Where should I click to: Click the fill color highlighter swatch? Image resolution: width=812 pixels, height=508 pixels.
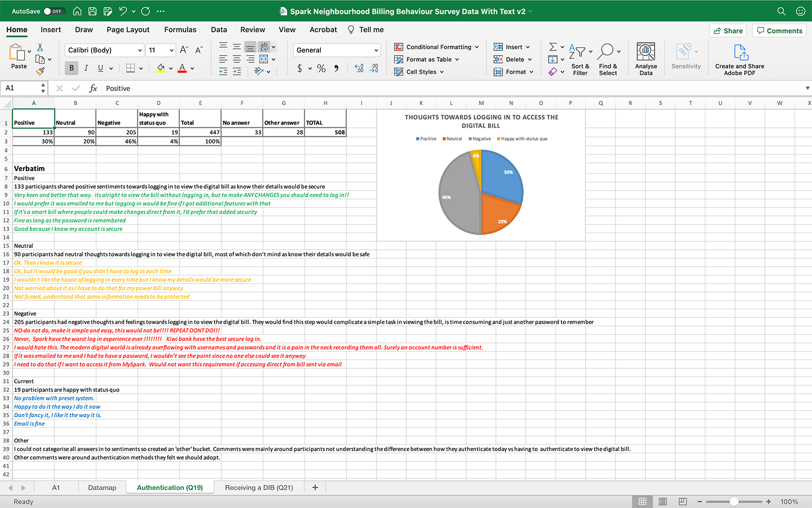(x=161, y=68)
